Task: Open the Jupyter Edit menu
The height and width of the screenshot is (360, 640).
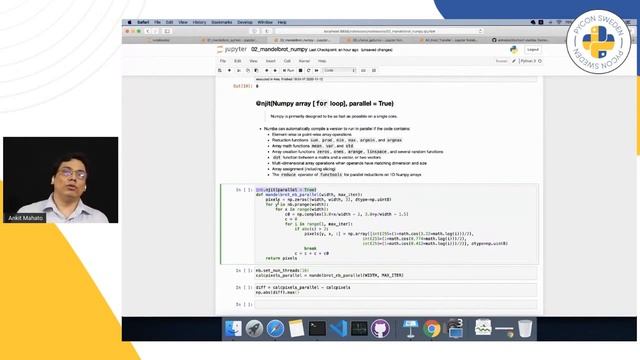Action: [x=238, y=61]
